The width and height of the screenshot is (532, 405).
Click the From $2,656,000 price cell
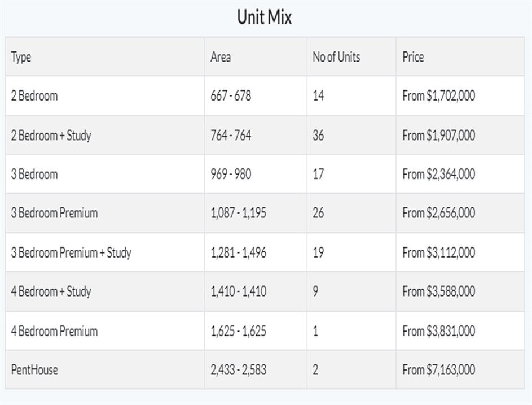pos(438,213)
